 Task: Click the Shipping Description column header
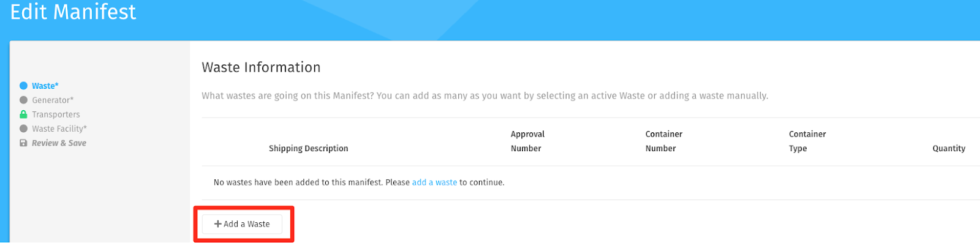tap(308, 148)
